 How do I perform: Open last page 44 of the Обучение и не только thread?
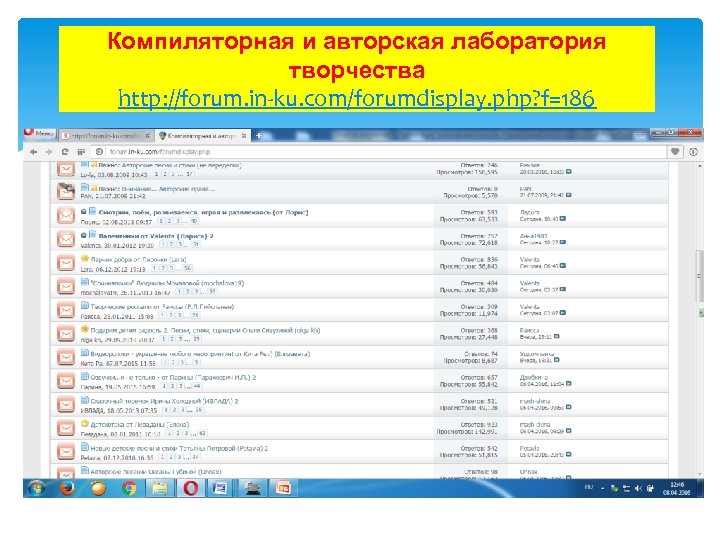coord(197,386)
